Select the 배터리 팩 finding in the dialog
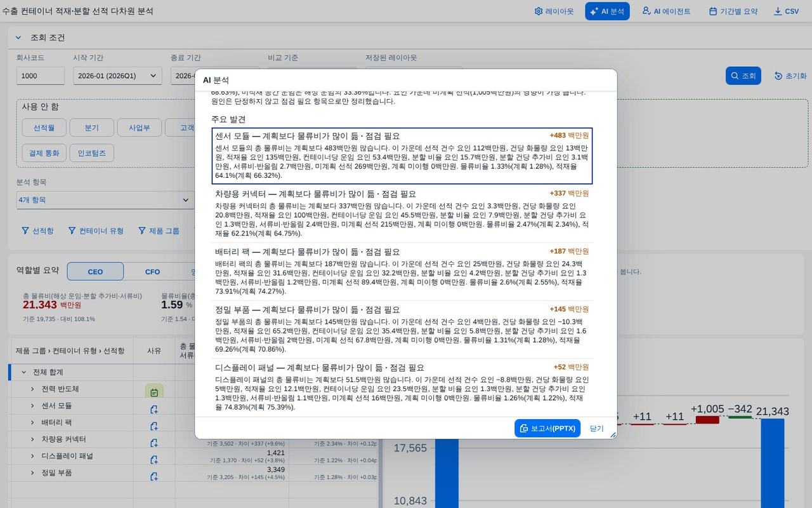The width and height of the screenshot is (812, 508). click(x=402, y=271)
